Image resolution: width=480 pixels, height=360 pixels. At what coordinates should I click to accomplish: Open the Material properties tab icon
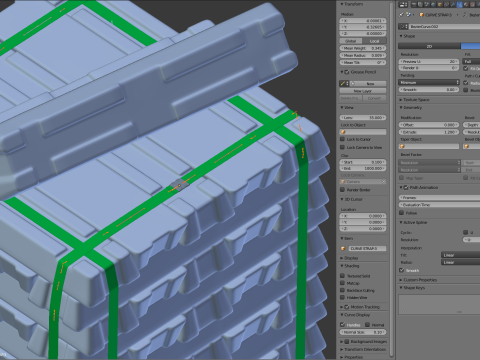[x=466, y=5]
